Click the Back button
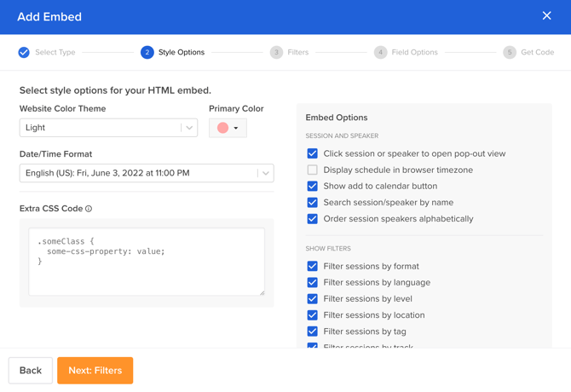The height and width of the screenshot is (392, 571). point(31,371)
